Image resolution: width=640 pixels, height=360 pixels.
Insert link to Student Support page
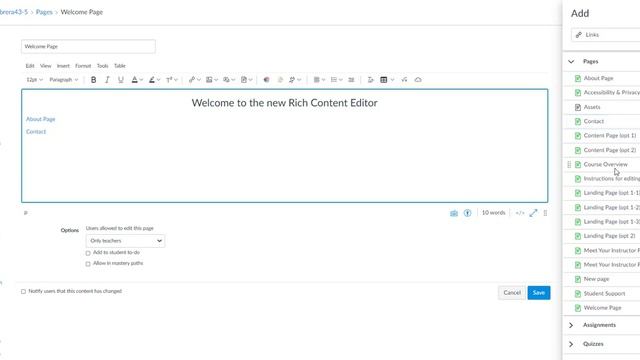click(604, 293)
